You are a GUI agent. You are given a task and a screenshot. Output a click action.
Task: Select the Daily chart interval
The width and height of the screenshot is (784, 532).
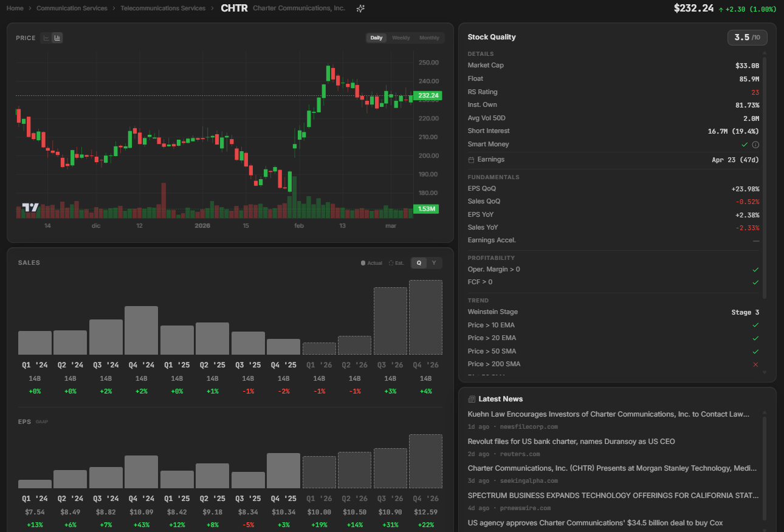tap(376, 38)
